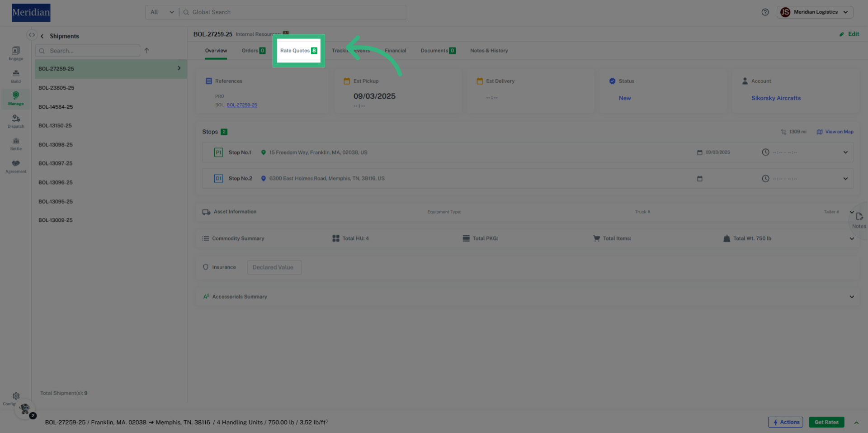Open the Manage module in sidebar

16,98
